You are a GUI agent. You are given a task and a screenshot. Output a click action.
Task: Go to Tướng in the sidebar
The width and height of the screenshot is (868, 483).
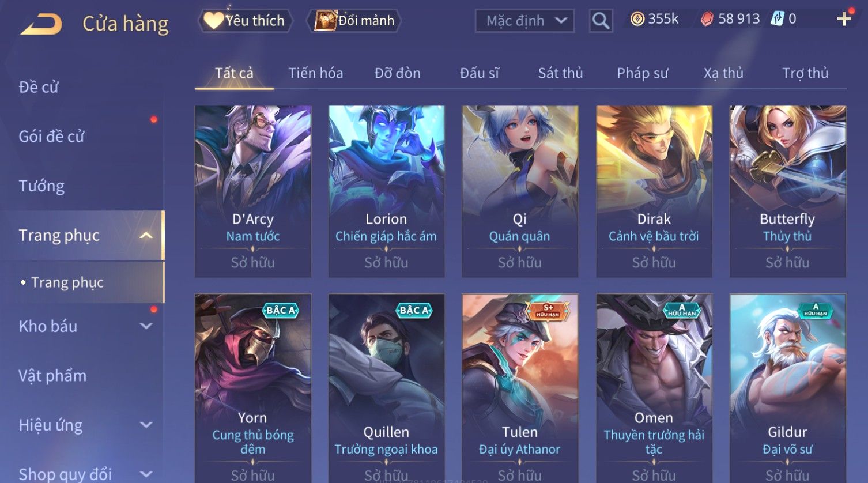[x=41, y=186]
